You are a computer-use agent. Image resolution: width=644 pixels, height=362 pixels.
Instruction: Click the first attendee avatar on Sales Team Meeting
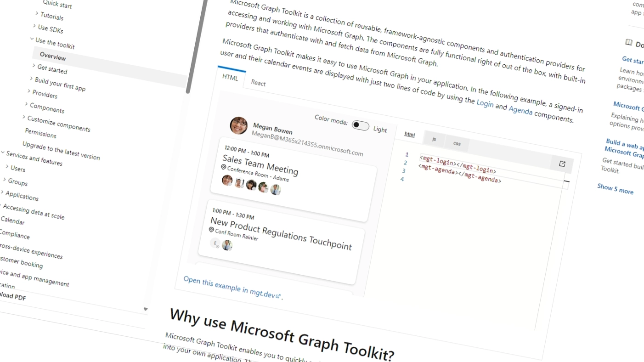click(x=226, y=180)
